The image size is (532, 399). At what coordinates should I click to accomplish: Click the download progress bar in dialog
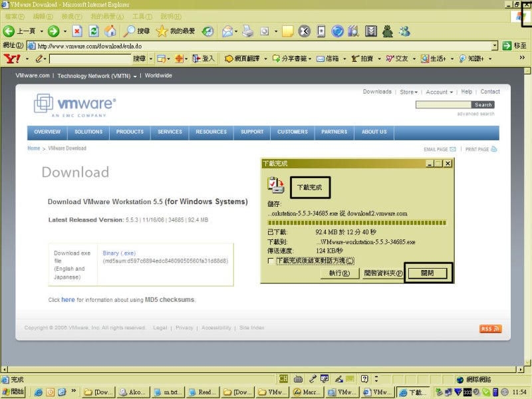[356, 223]
